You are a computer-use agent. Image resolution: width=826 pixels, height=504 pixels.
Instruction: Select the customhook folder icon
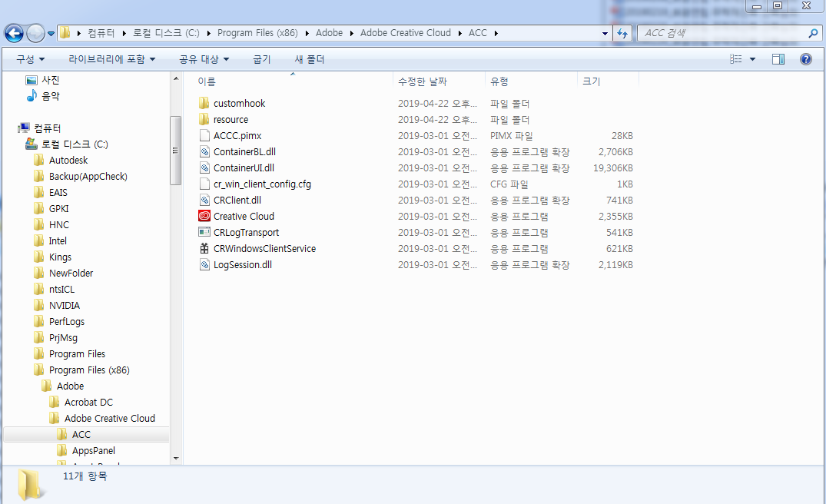[204, 103]
